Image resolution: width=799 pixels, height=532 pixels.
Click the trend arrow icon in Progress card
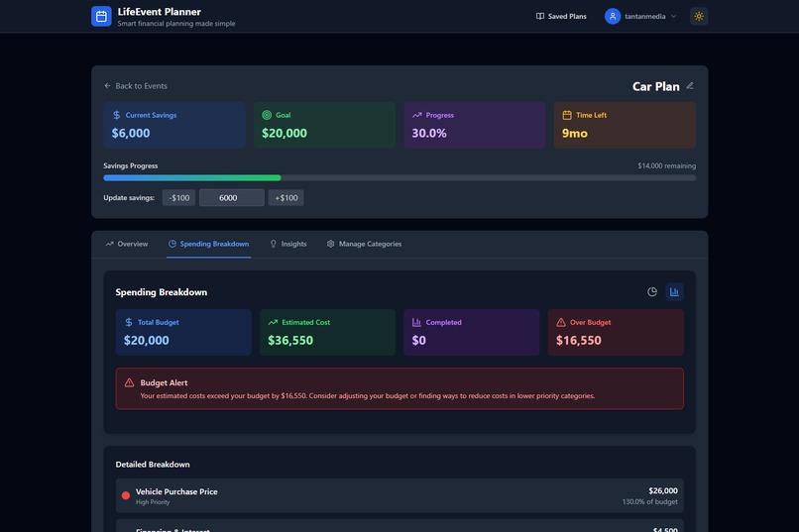point(416,115)
